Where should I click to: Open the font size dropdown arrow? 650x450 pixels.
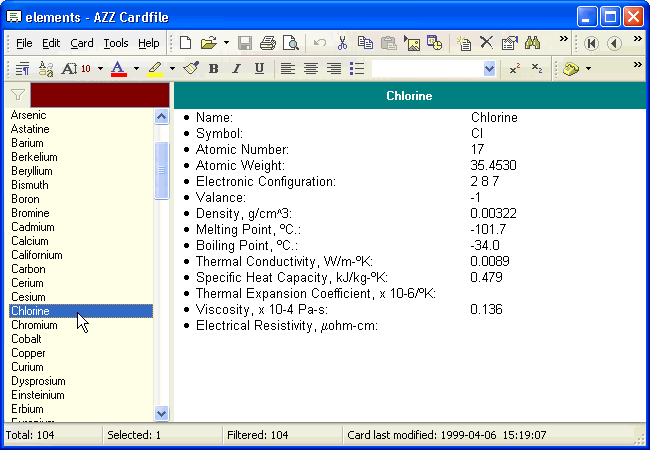click(100, 69)
